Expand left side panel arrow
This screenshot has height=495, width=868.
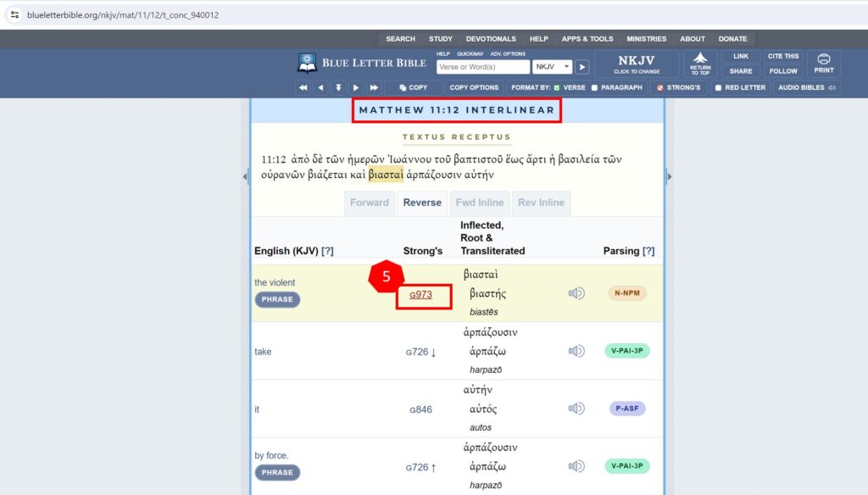coord(246,176)
